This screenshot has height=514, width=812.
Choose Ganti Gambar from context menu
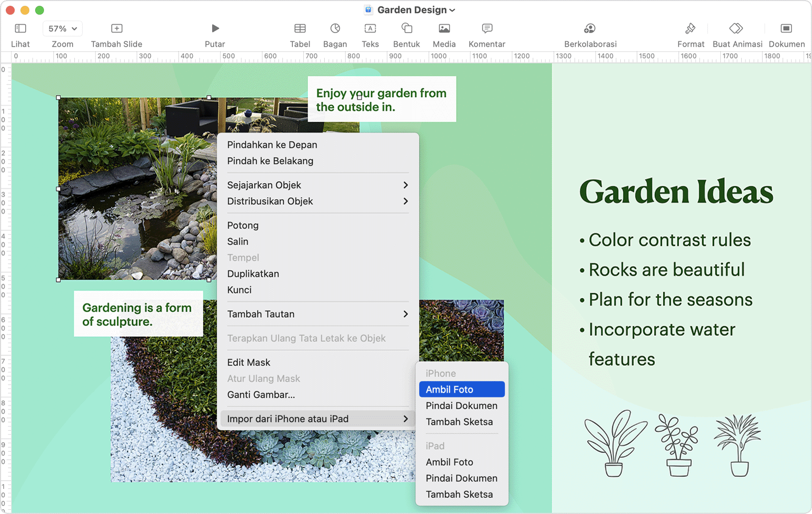coord(261,395)
